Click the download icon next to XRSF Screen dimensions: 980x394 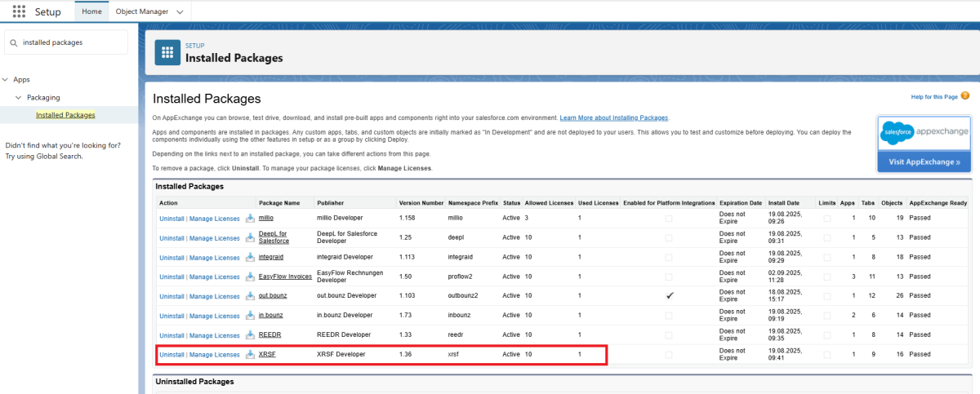[x=250, y=355]
